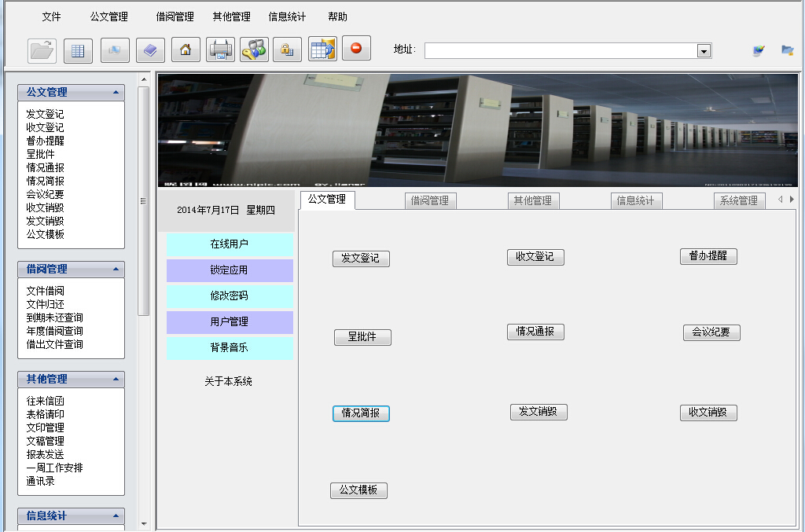Click the blue folder icon at far right
Viewport: 805px width, 532px height.
788,50
